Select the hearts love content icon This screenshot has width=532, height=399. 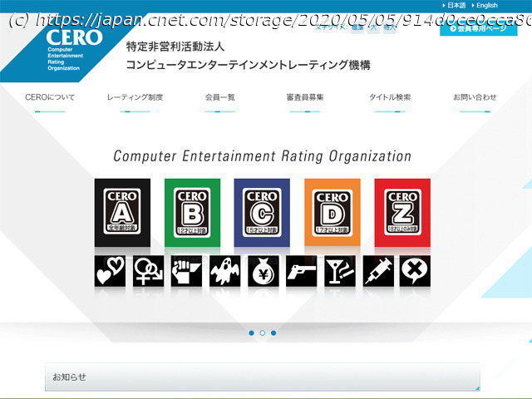click(110, 271)
